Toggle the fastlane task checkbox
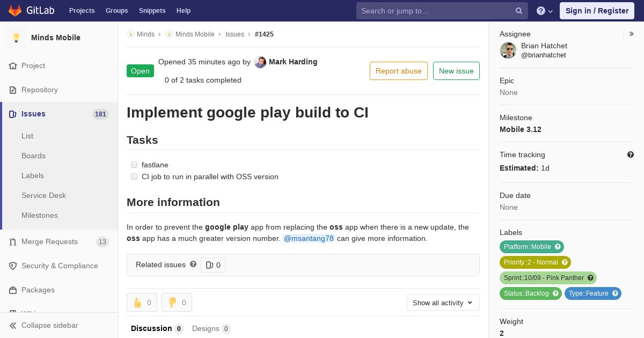644x338 pixels. pyautogui.click(x=134, y=165)
